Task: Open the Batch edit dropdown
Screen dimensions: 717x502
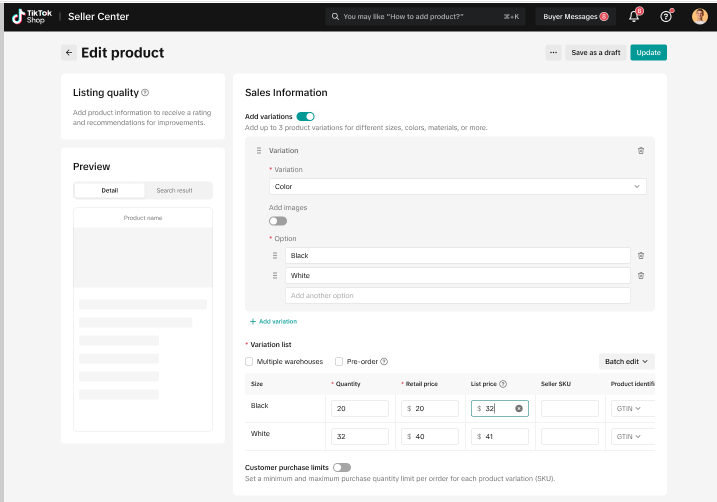Action: (627, 362)
